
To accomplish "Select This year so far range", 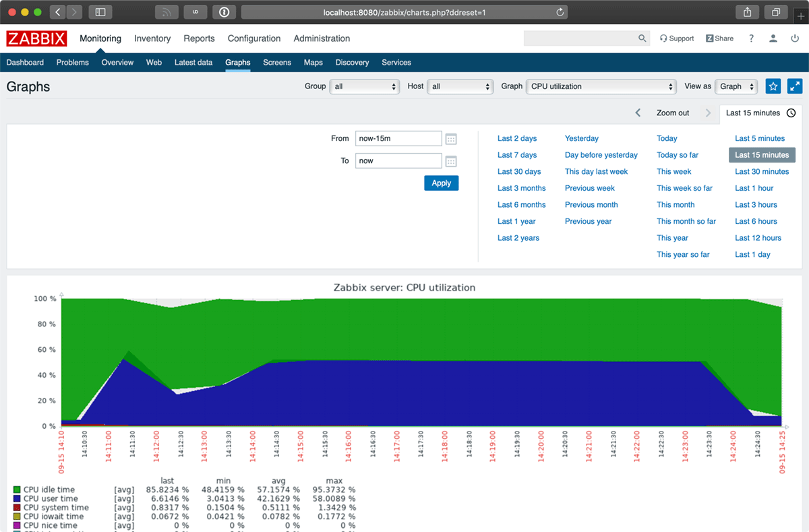I will tap(683, 255).
